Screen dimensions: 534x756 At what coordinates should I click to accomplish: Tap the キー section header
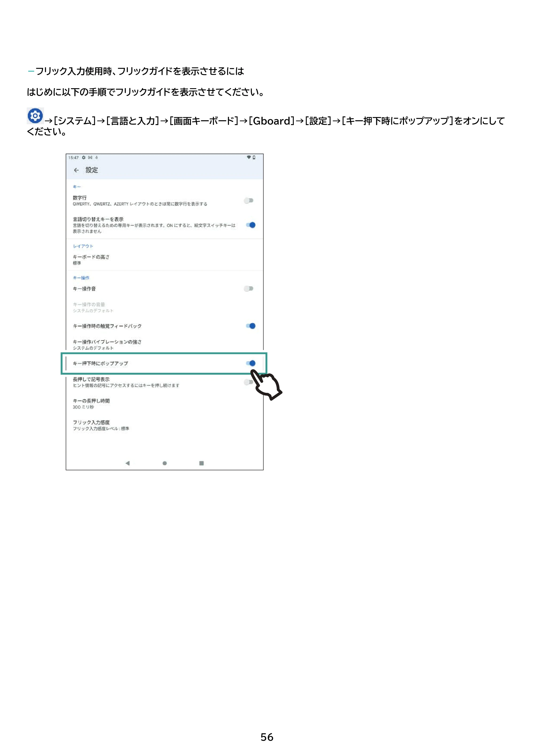77,187
